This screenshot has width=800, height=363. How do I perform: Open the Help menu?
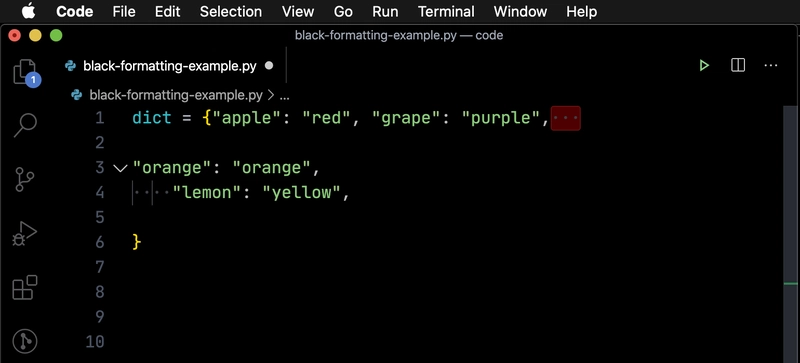coord(581,11)
